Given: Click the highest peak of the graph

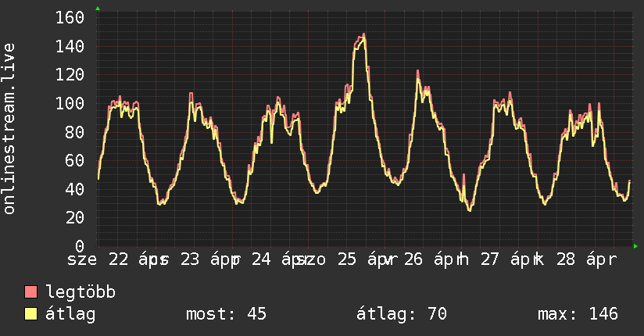Looking at the screenshot, I should tap(364, 34).
